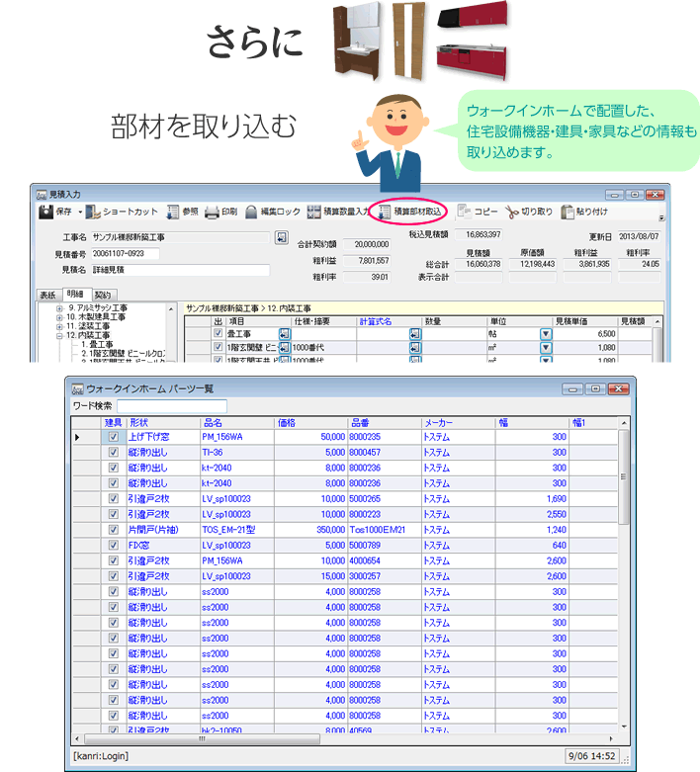Click the 参照 toolbar icon
Viewport: 700px width, 772px height.
tap(172, 212)
